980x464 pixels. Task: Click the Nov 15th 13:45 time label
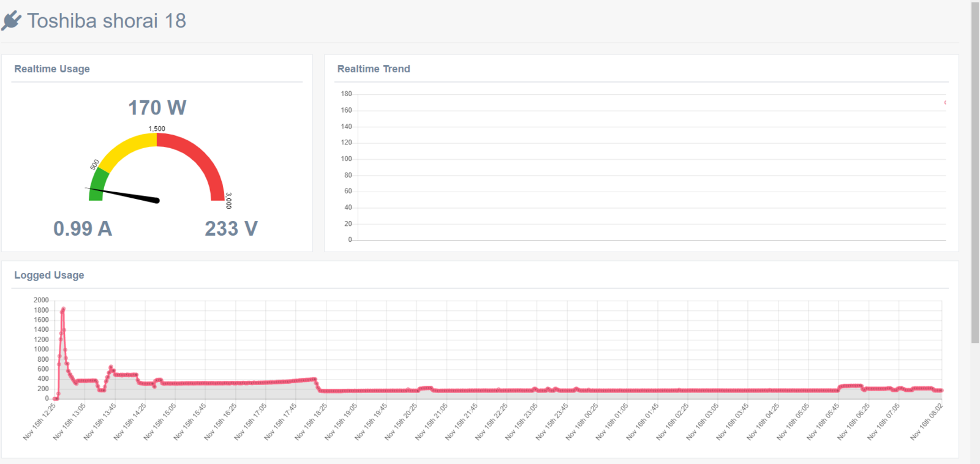click(x=100, y=422)
